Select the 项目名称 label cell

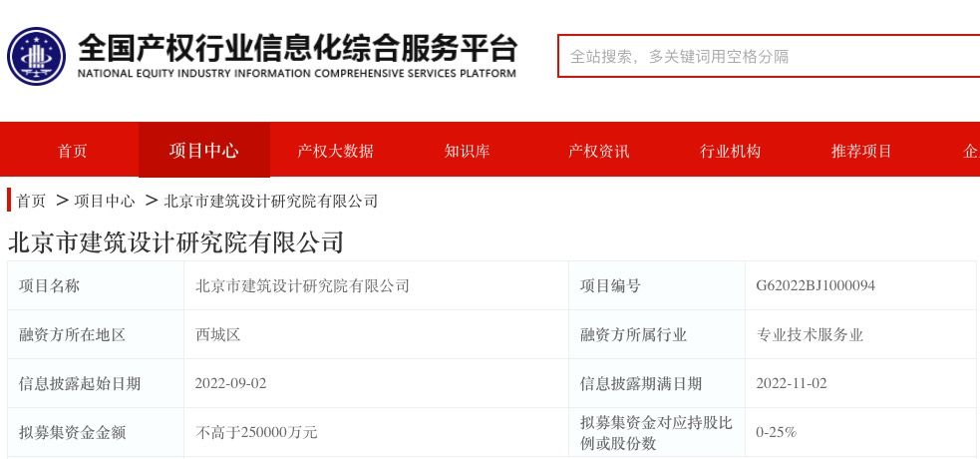pyautogui.click(x=96, y=285)
